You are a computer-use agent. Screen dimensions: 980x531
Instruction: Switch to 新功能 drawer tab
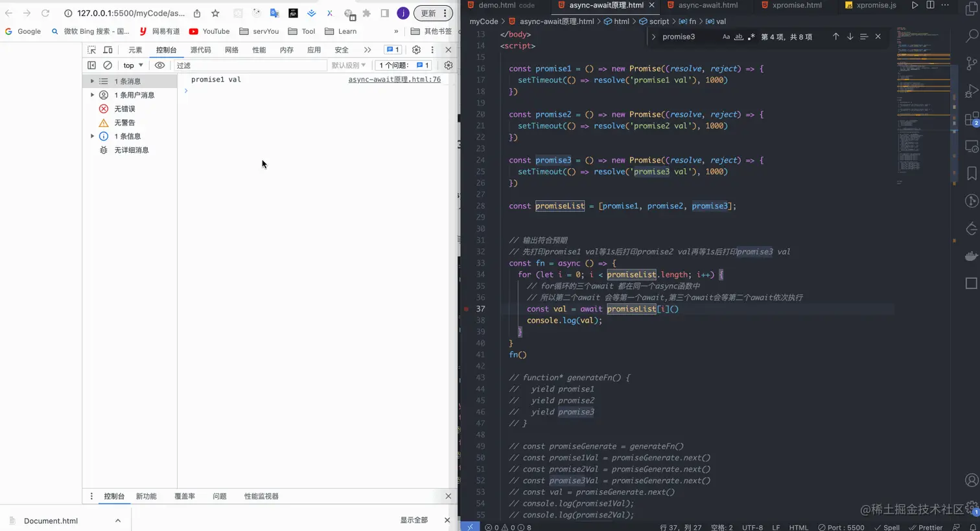[146, 497]
